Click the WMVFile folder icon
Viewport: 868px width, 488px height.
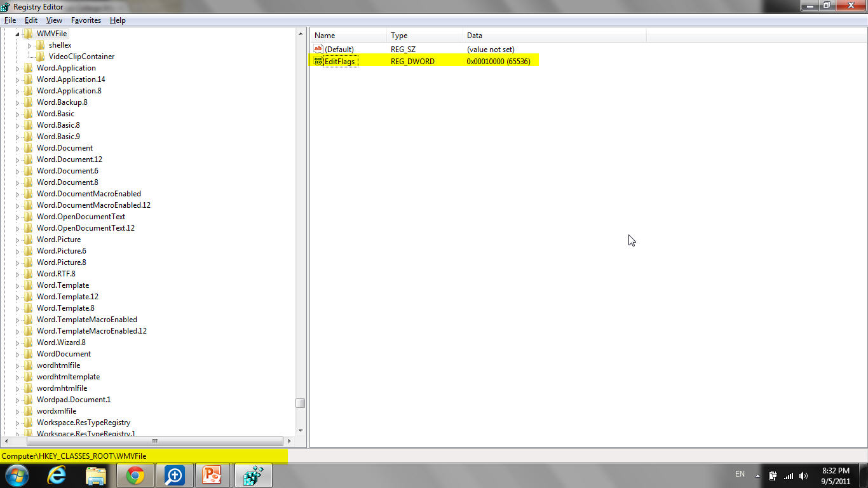[28, 33]
